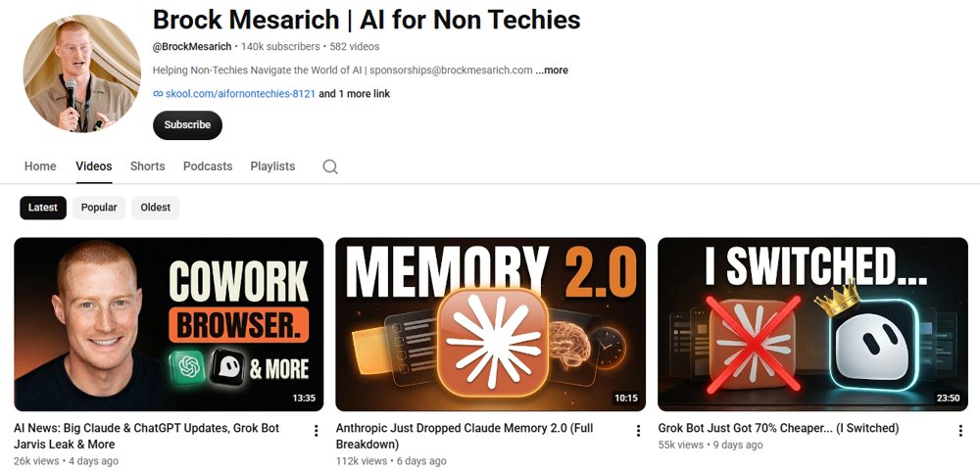Screen dimensions: 980x472
Task: Click the channel name heading
Action: pos(367,20)
